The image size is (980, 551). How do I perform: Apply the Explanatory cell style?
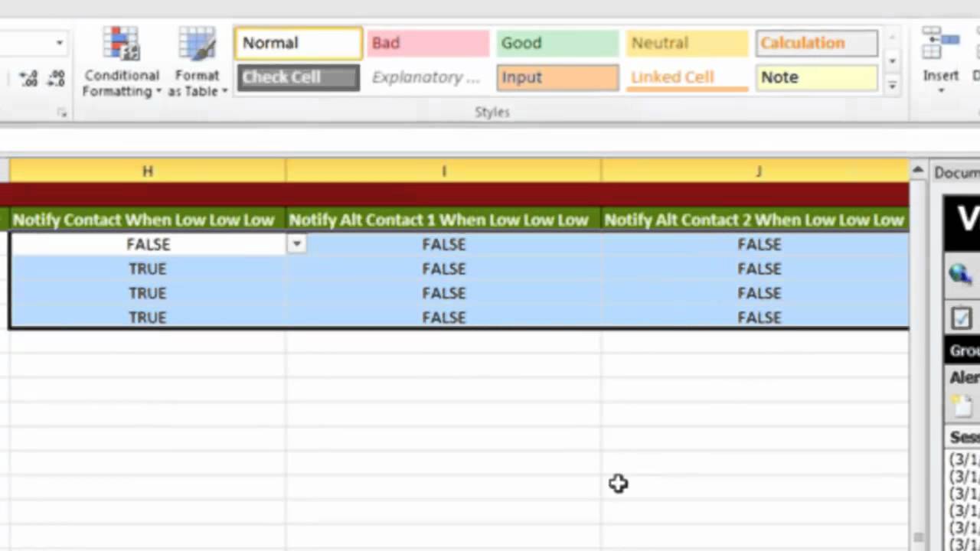pos(428,77)
